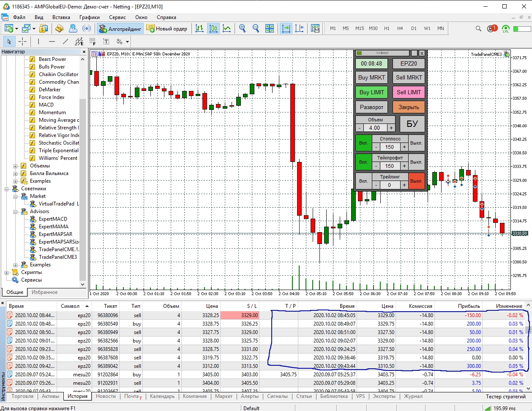Viewport: 532px width, 411px height.
Task: Open the VPS cloud hosting icon
Action: point(73,28)
